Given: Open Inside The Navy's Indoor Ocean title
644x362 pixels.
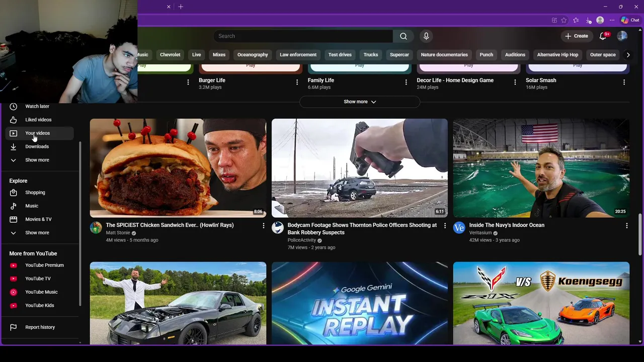Looking at the screenshot, I should pyautogui.click(x=507, y=225).
